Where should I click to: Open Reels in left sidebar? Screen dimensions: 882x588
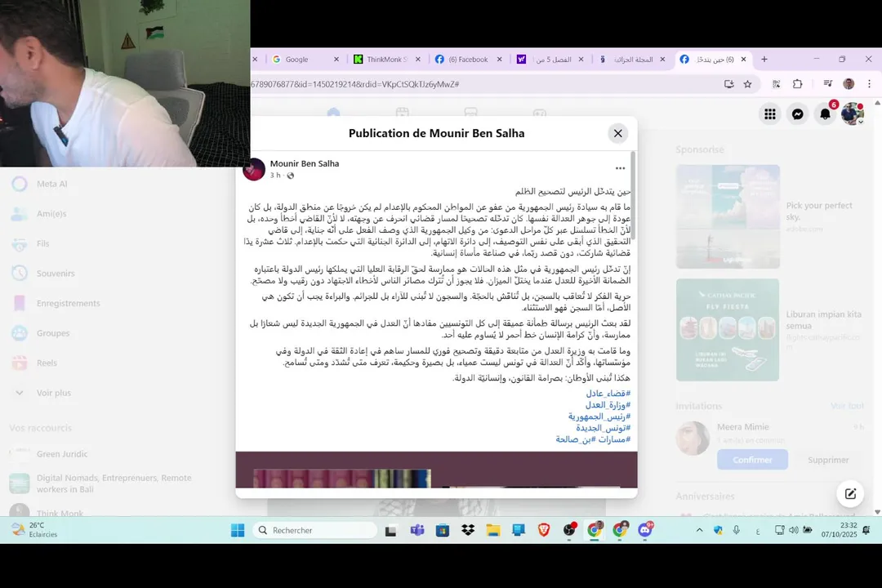point(47,363)
